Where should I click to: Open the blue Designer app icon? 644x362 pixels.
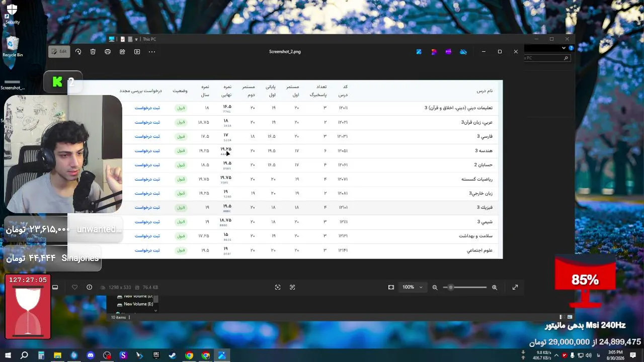point(419,52)
